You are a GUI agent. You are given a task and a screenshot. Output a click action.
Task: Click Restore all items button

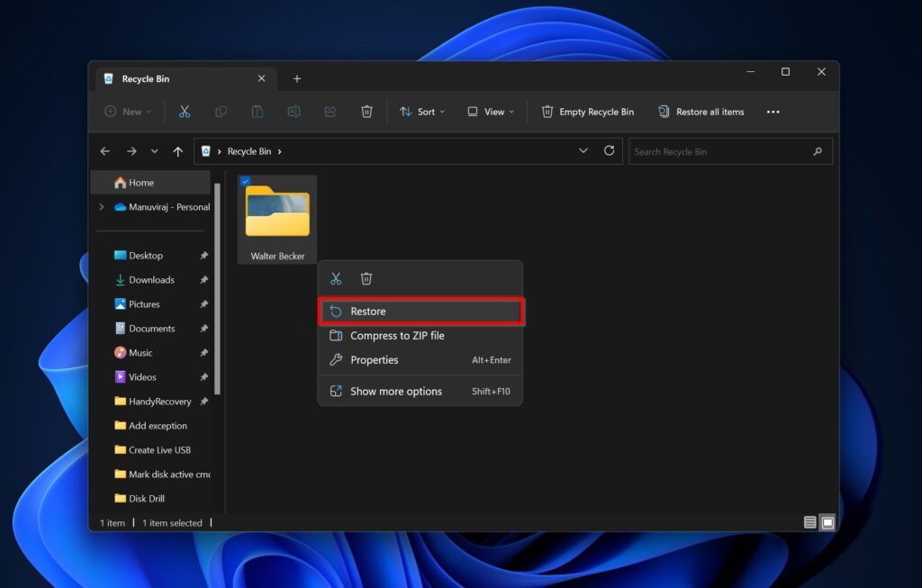coord(701,112)
